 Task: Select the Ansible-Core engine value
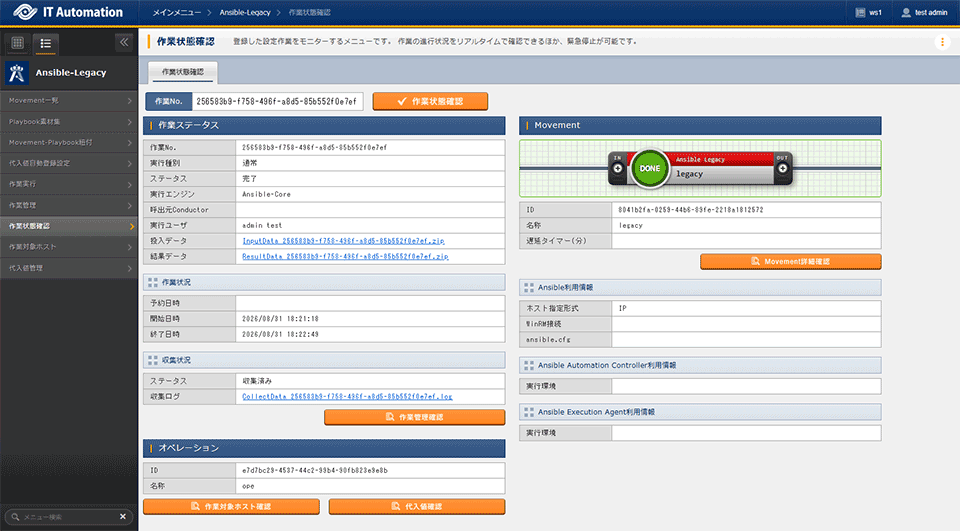tap(266, 194)
